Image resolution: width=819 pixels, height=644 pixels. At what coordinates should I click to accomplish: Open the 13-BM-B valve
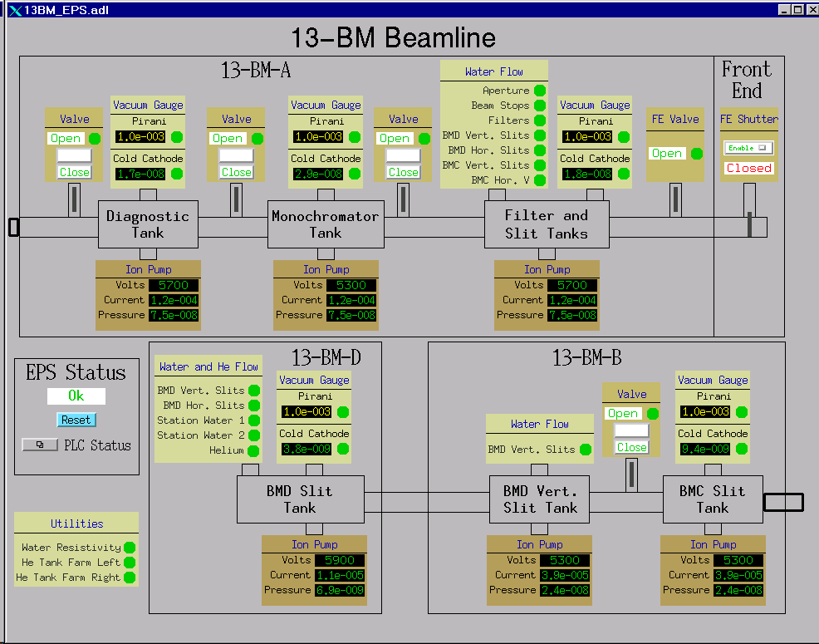point(623,414)
